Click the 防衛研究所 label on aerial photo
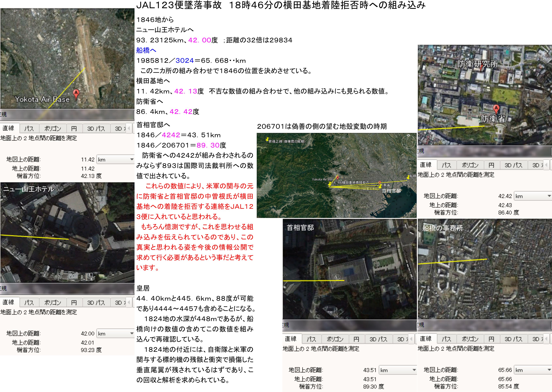Viewport: 552px width, 392px height. [478, 64]
